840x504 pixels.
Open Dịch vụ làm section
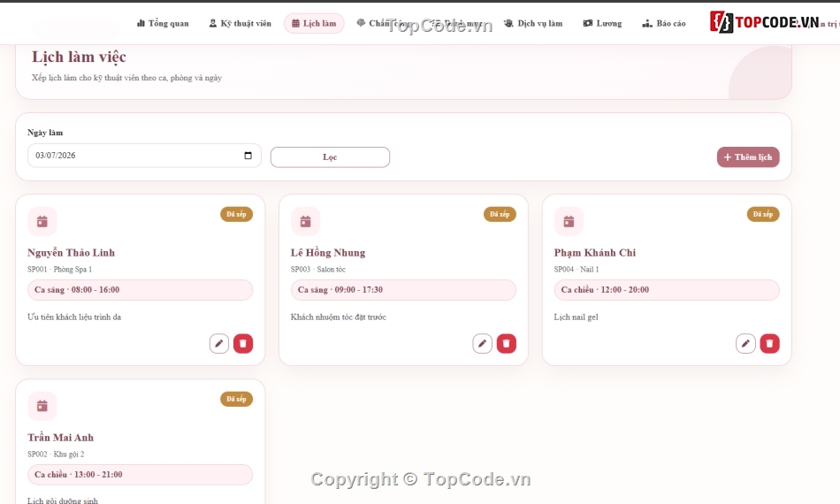[533, 24]
